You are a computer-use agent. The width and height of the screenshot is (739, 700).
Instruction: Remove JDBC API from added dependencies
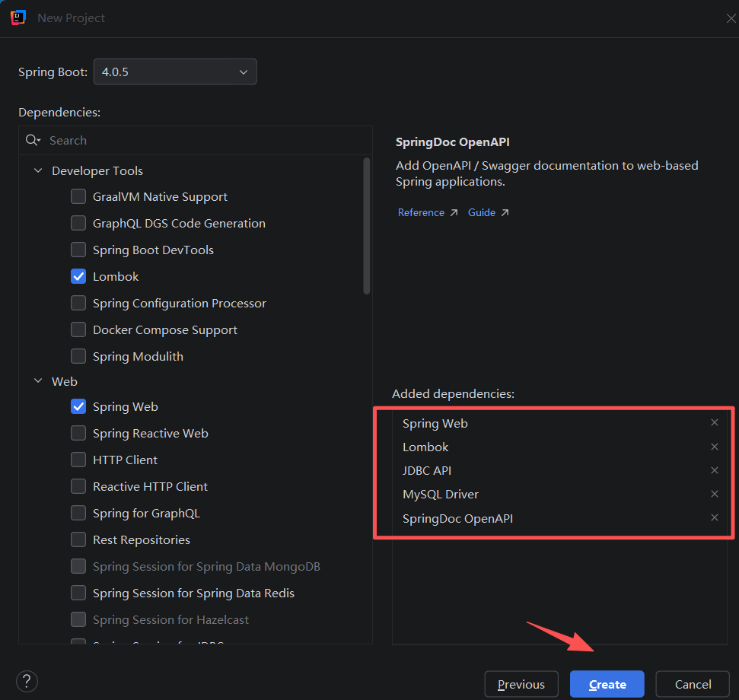pyautogui.click(x=715, y=470)
